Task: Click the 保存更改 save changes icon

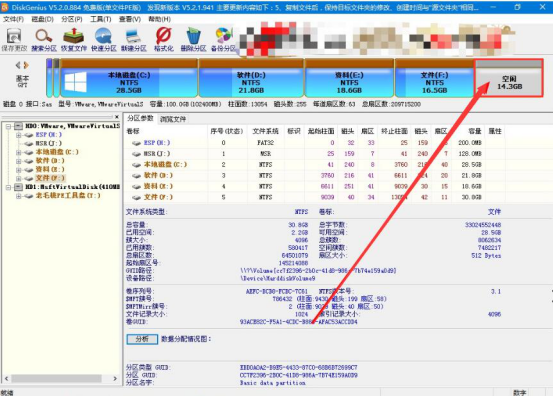Action: pyautogui.click(x=14, y=40)
